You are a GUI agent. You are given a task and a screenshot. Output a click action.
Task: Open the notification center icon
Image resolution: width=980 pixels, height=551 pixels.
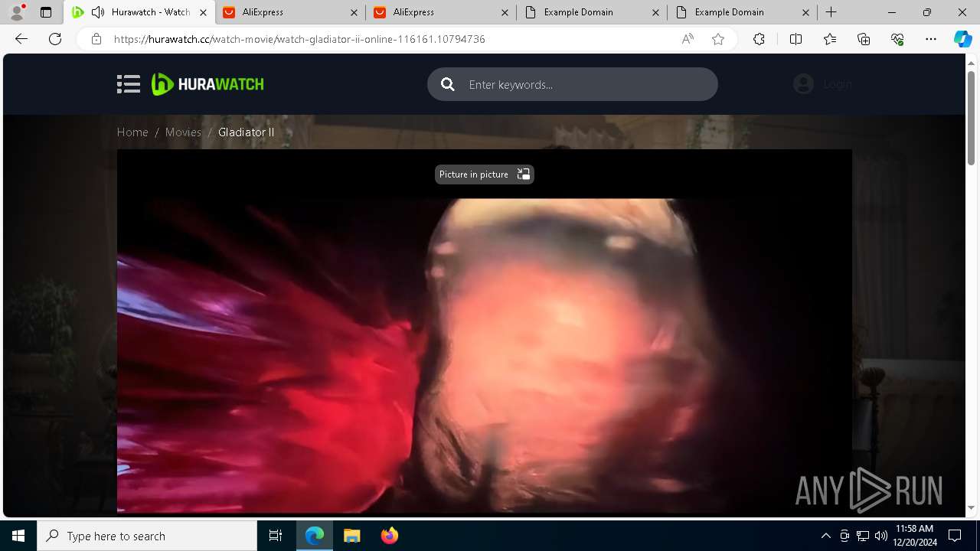coord(955,536)
